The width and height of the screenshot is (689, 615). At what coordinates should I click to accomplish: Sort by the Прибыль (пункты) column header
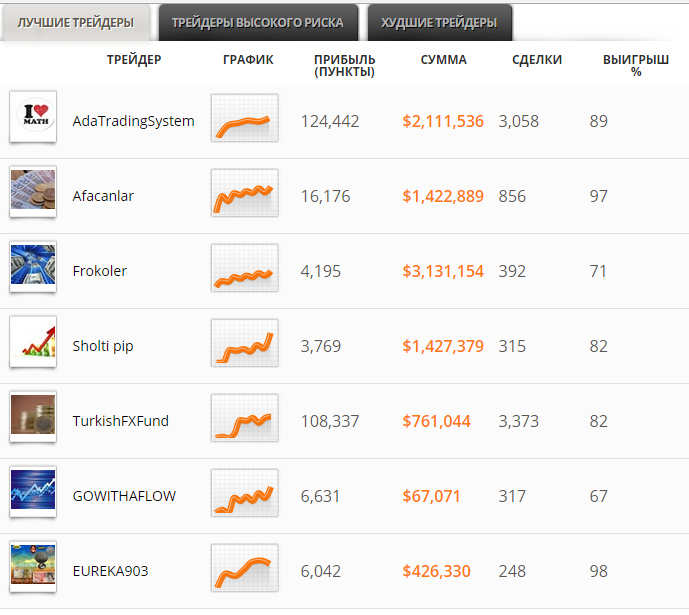pos(344,65)
